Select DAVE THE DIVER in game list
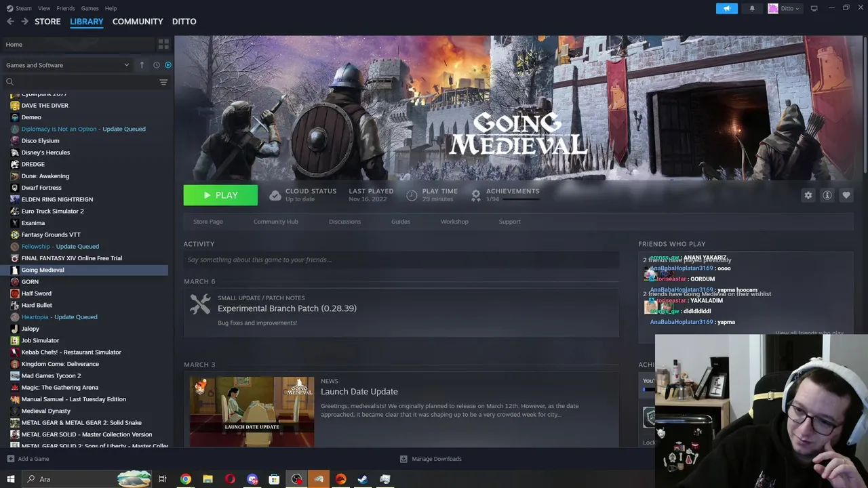The width and height of the screenshot is (868, 488). click(x=44, y=106)
